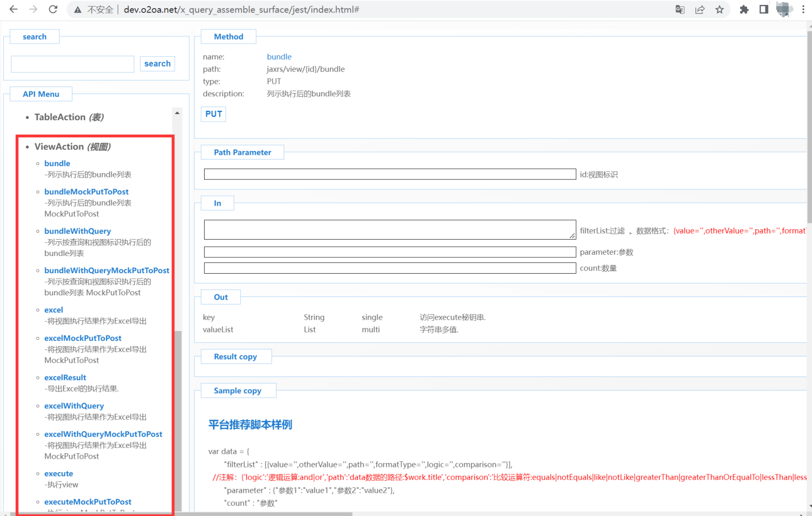Click the id path parameter field

(x=390, y=174)
